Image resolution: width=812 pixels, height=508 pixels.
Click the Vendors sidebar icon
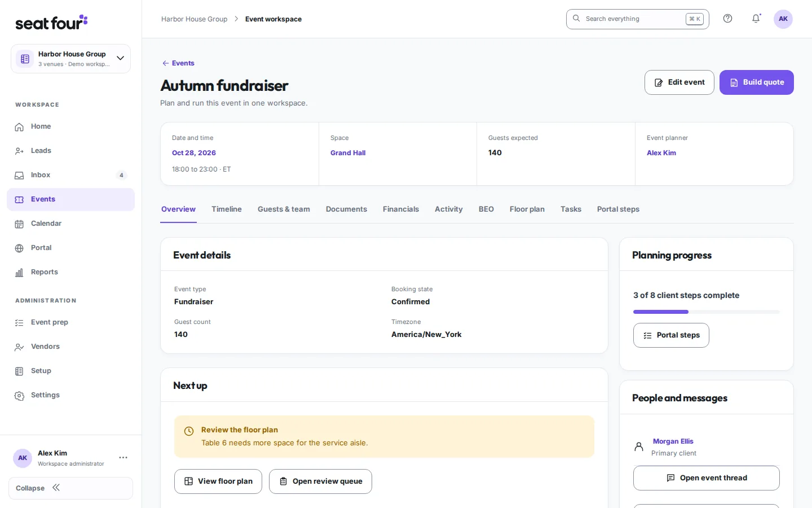coord(19,347)
